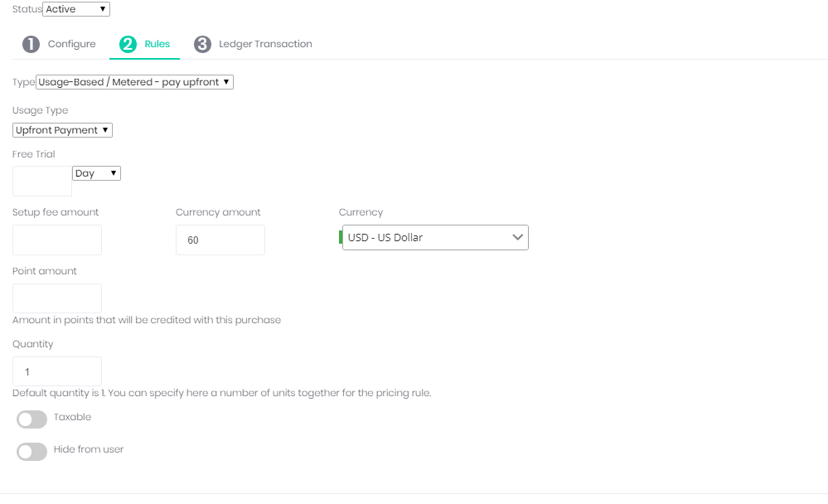This screenshot has width=828, height=504.
Task: Click the Currency amount field
Action: [x=220, y=240]
